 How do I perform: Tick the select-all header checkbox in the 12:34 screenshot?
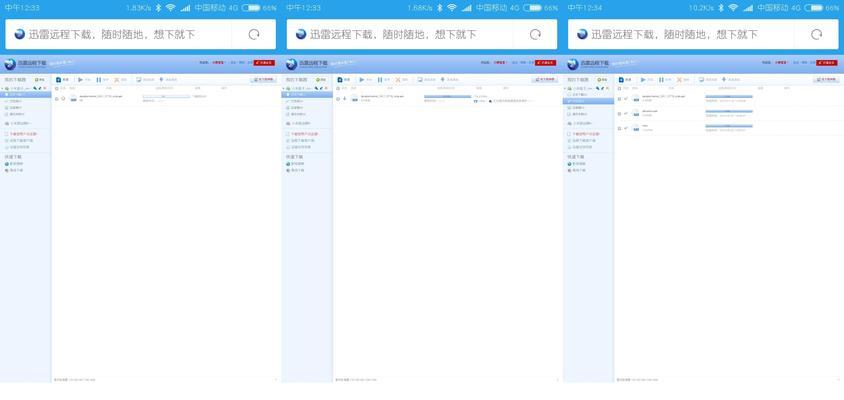(x=619, y=88)
